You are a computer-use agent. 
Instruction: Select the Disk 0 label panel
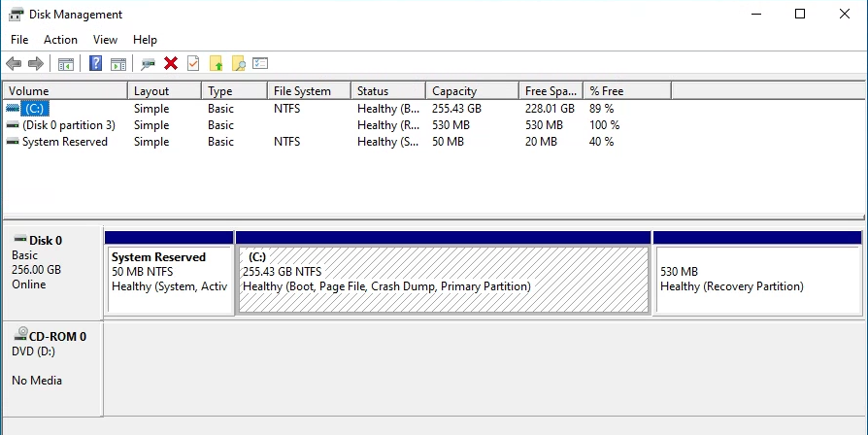(x=52, y=270)
